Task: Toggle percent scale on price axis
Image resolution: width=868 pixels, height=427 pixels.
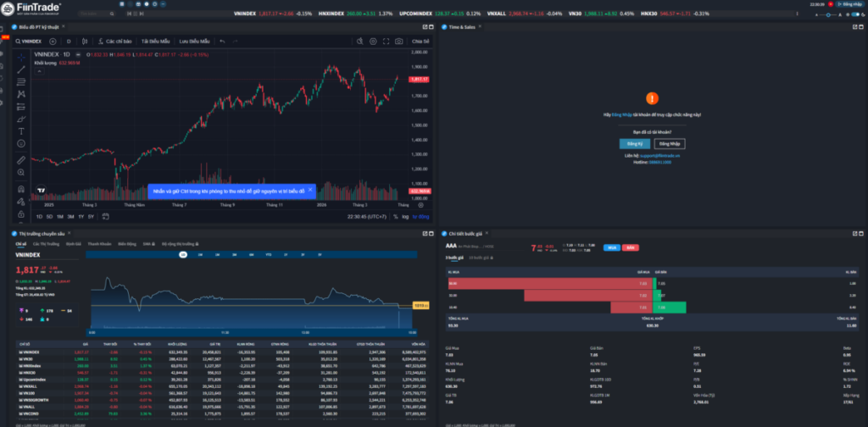Action: pos(394,216)
